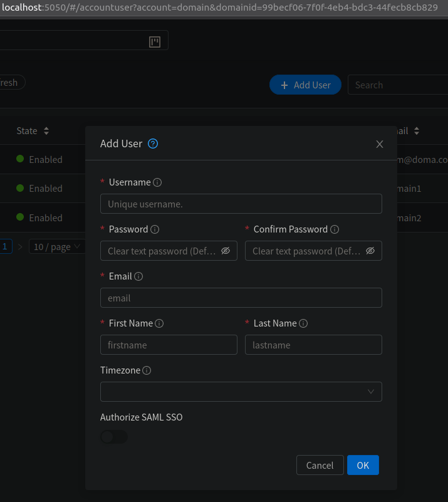This screenshot has height=502, width=448.
Task: Click the info icon beside Last Name
Action: tap(304, 323)
